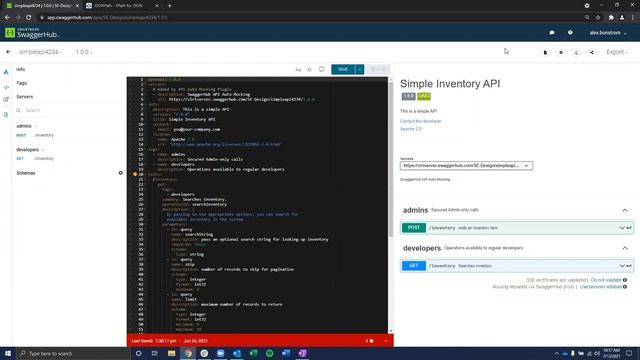Click the editor vertical scrollbar
640x360 pixels.
(x=391, y=159)
